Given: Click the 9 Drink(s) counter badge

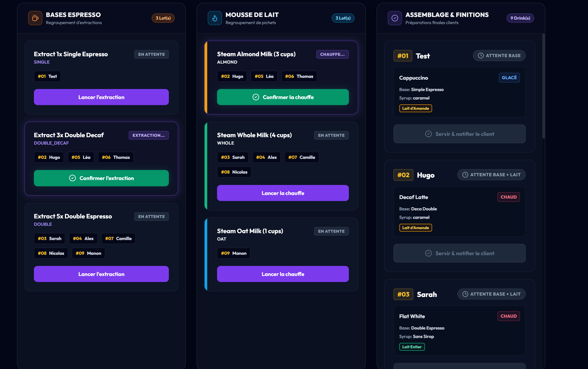Looking at the screenshot, I should pyautogui.click(x=520, y=18).
